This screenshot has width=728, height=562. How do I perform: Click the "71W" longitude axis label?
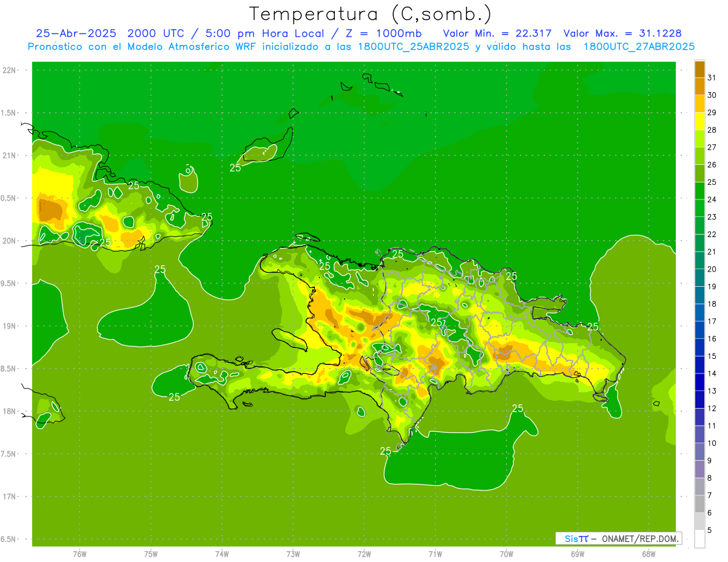tap(435, 554)
